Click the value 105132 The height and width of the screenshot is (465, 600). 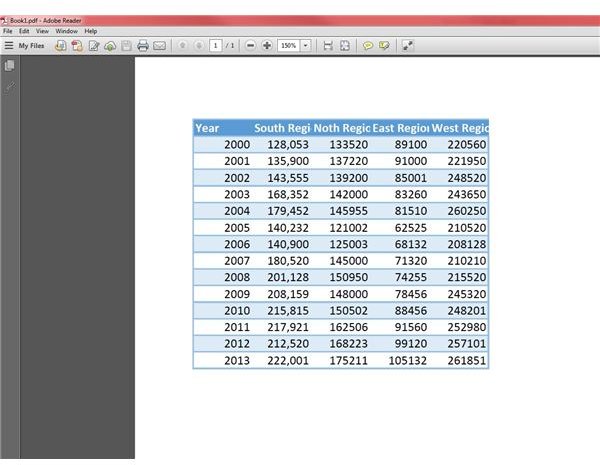[408, 361]
